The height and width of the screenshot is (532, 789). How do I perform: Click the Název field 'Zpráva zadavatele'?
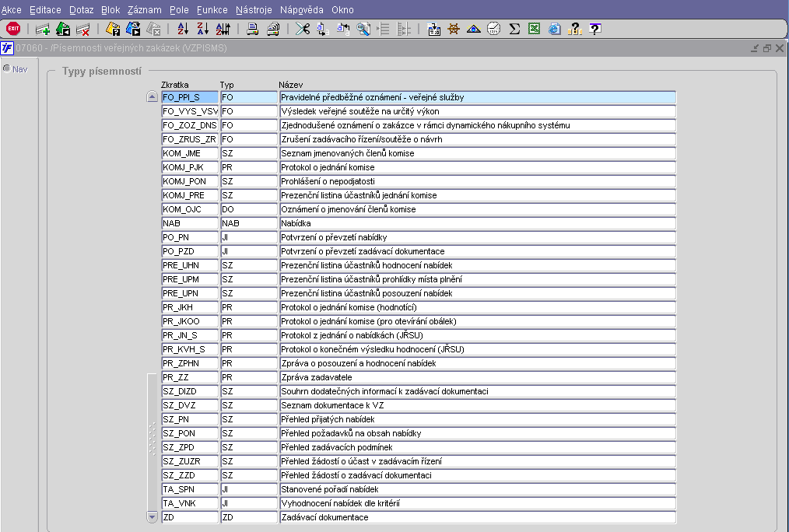(478, 377)
